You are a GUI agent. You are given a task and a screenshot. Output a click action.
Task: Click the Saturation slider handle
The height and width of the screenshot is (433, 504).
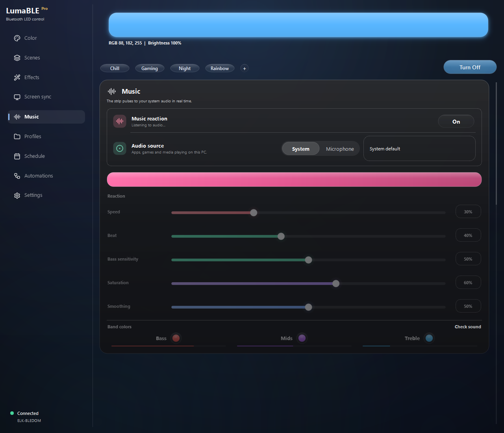[x=336, y=283]
